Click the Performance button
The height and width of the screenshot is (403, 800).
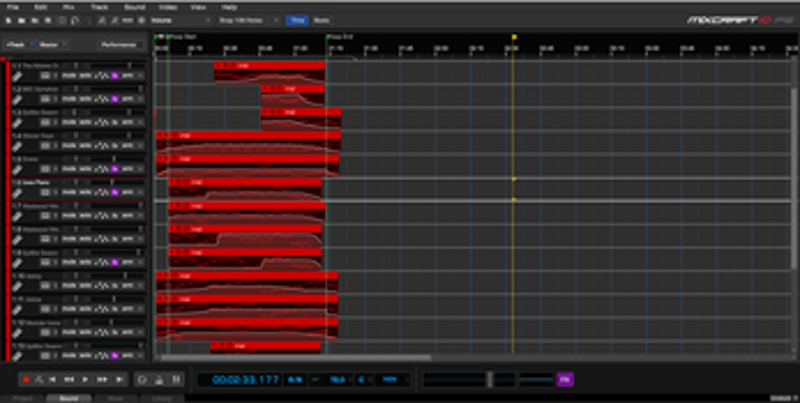[x=119, y=44]
